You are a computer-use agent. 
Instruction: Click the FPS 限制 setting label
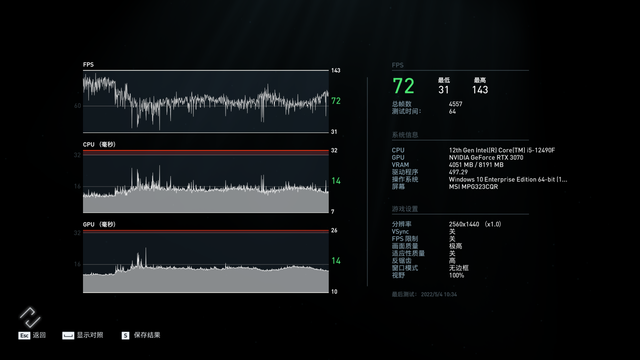pos(405,239)
